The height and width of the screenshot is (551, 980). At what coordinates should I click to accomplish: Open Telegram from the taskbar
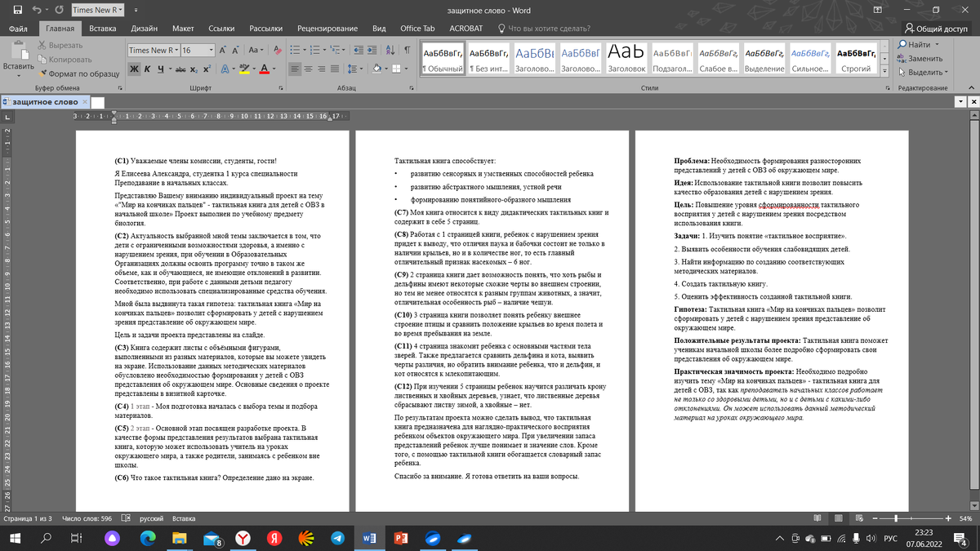[x=337, y=538]
